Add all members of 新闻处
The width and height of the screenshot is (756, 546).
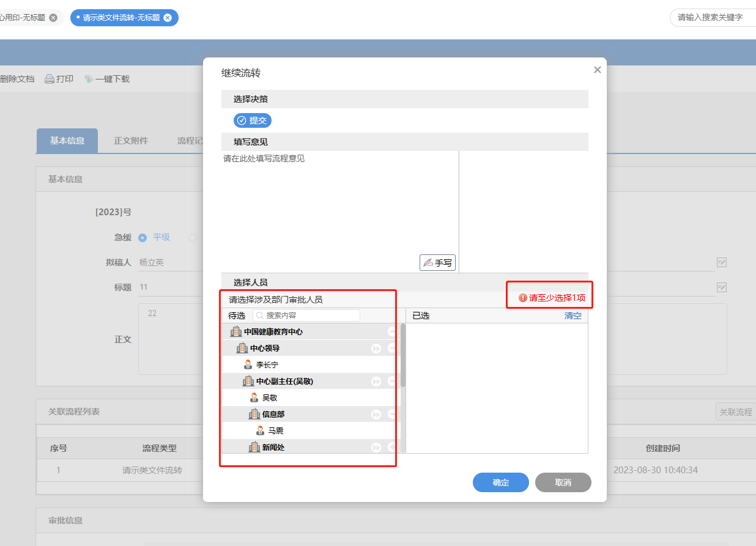(x=376, y=447)
